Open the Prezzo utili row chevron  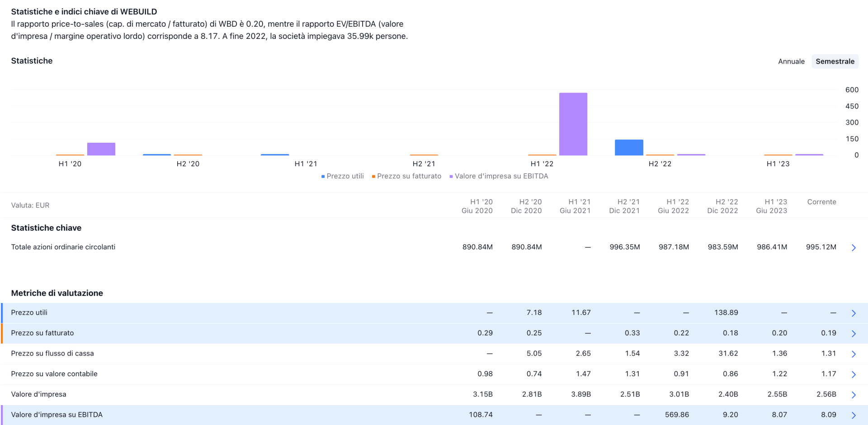pos(854,313)
